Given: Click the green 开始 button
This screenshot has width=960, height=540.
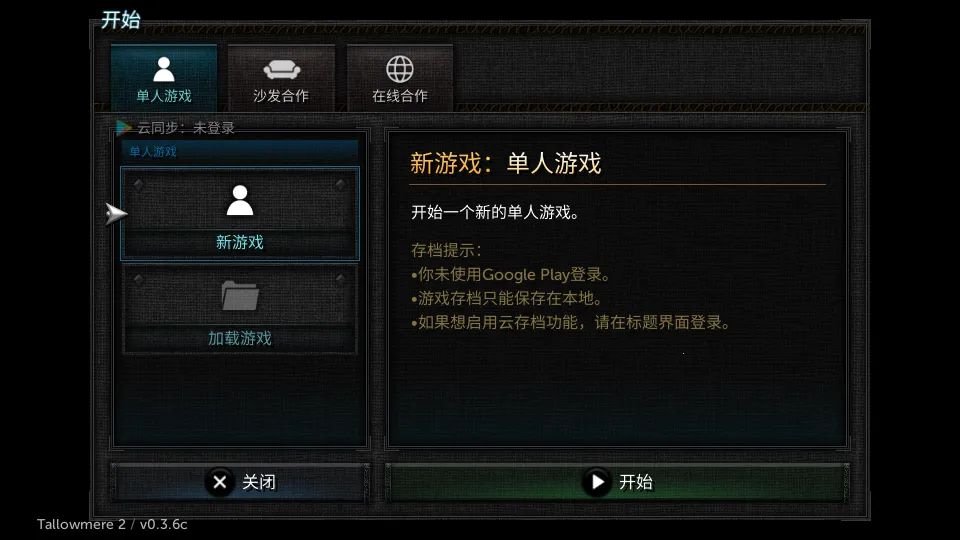Looking at the screenshot, I should (x=618, y=482).
